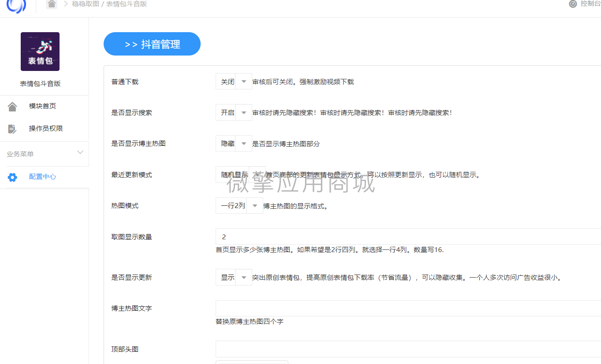Click the 博主热图文字 label

click(x=131, y=308)
